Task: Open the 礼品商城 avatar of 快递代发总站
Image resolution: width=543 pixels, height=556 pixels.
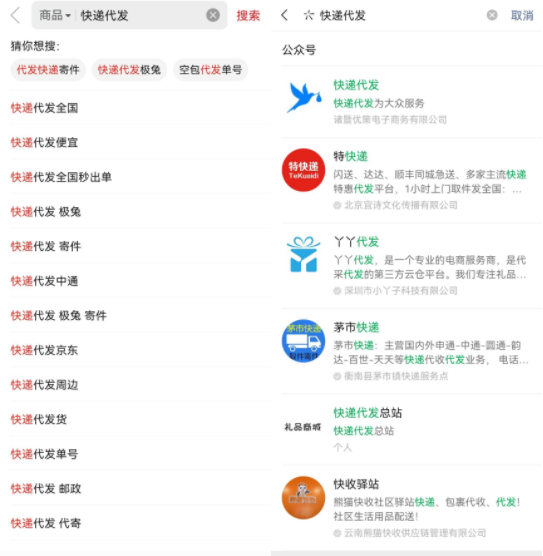Action: point(303,427)
